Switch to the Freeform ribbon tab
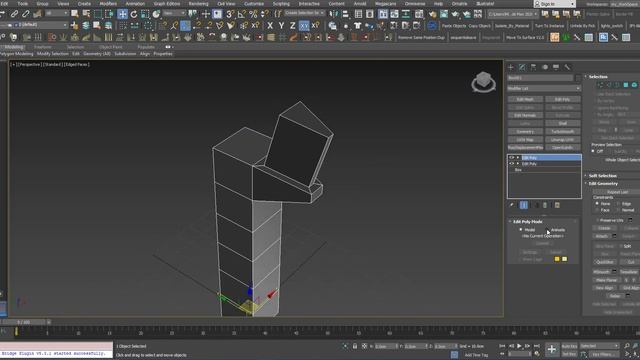The image size is (640, 360). (x=43, y=47)
